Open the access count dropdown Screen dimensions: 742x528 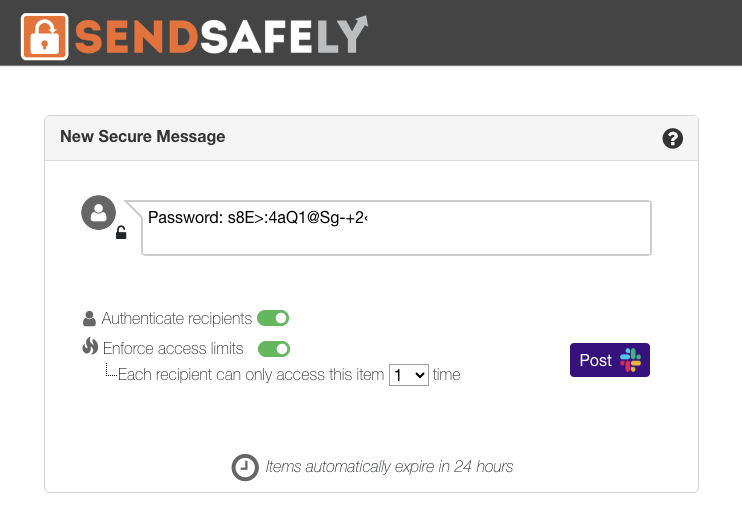(x=408, y=375)
